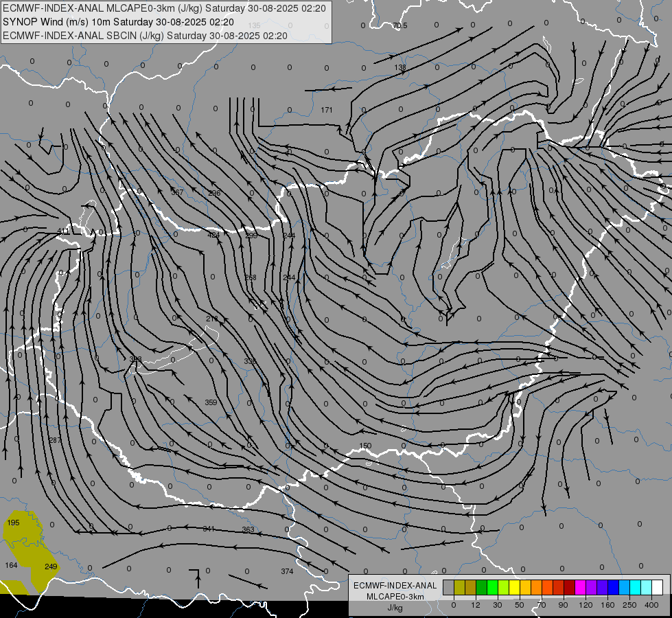
Task: Click the value 195 in yellow area
Action: tap(13, 523)
